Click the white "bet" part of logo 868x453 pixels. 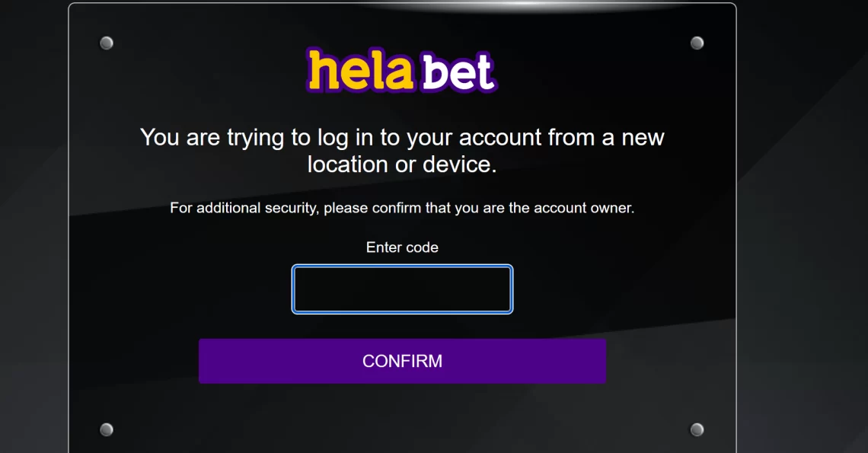pyautogui.click(x=458, y=73)
